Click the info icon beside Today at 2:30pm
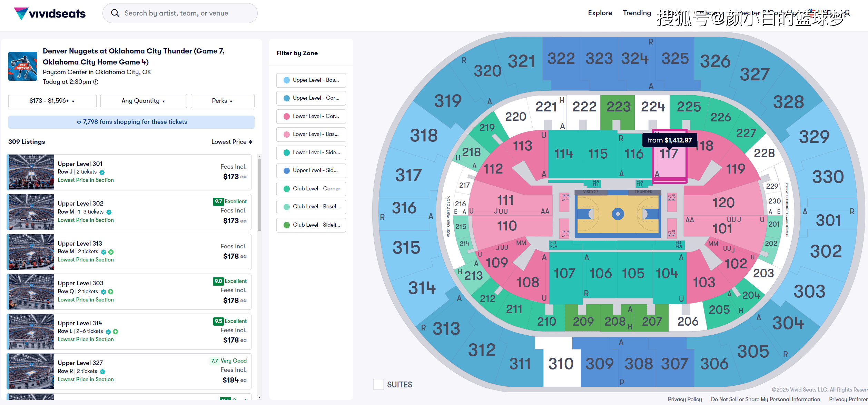Viewport: 868px width, 405px height. (96, 82)
